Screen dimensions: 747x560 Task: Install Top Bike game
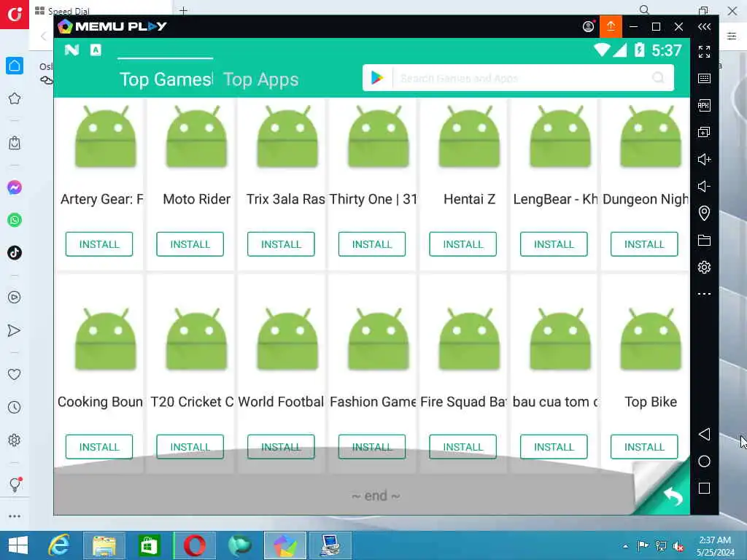coord(644,447)
